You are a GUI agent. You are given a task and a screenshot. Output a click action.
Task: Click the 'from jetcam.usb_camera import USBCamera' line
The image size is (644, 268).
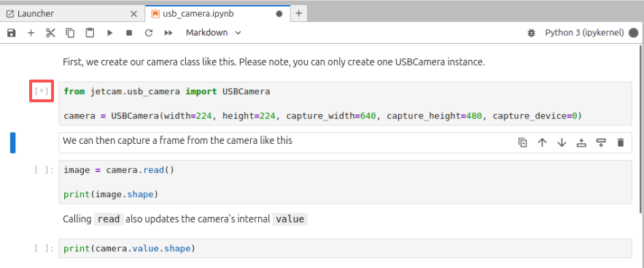[167, 91]
